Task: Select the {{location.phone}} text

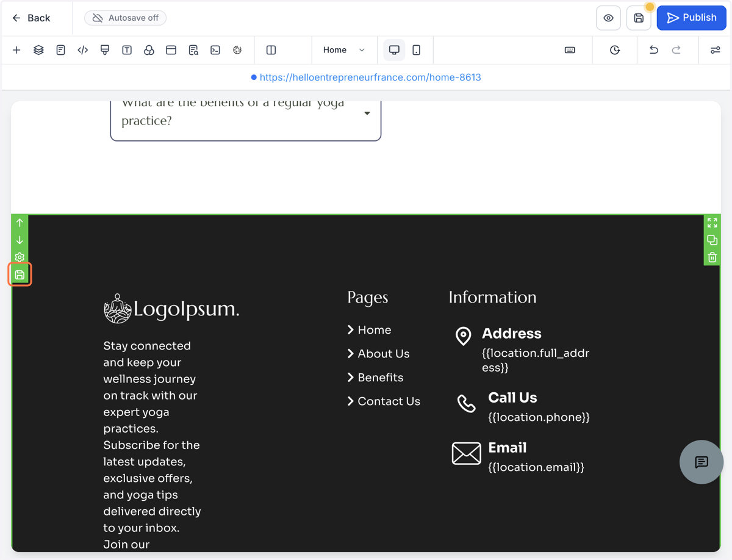Action: point(539,417)
